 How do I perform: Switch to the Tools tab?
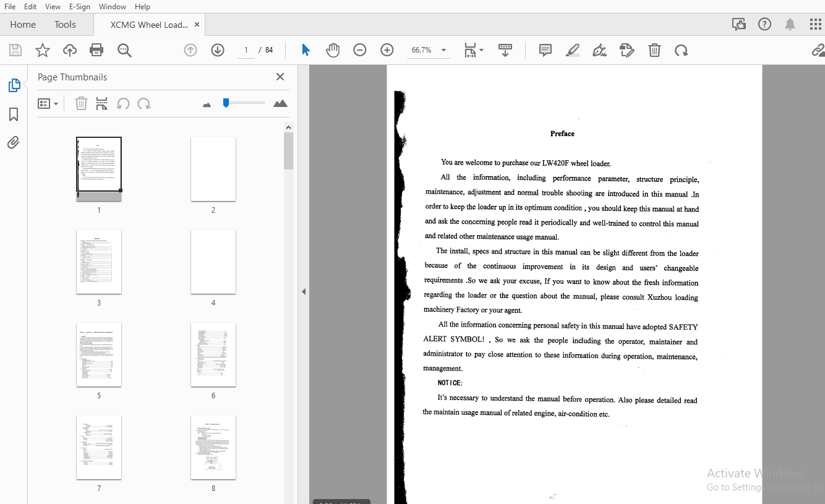(x=65, y=25)
